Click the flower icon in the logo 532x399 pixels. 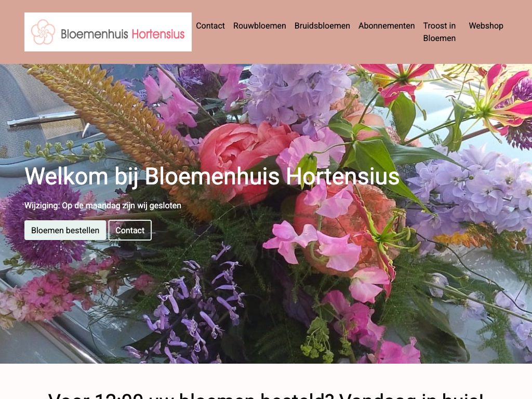pyautogui.click(x=43, y=32)
